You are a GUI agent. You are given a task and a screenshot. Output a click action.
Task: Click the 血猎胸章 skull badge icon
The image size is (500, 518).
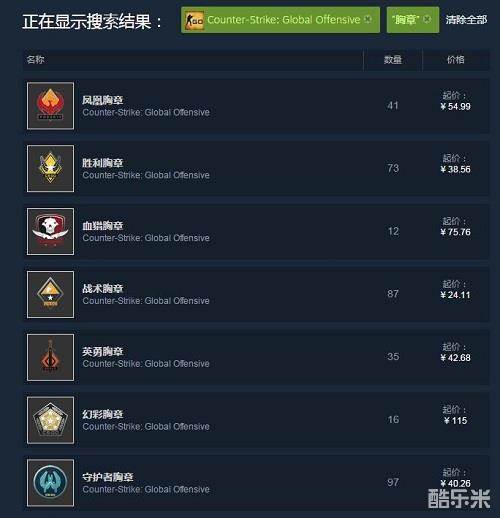(50, 231)
